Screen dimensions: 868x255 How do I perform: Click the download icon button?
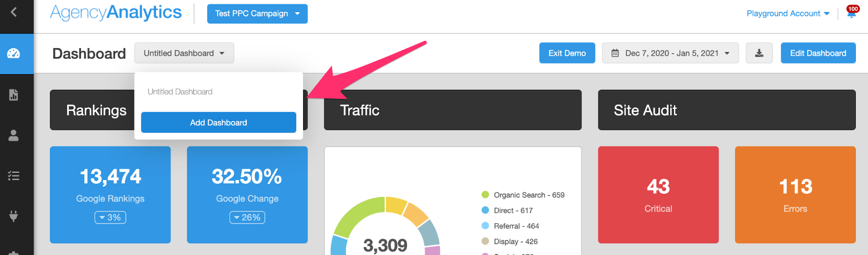(759, 53)
